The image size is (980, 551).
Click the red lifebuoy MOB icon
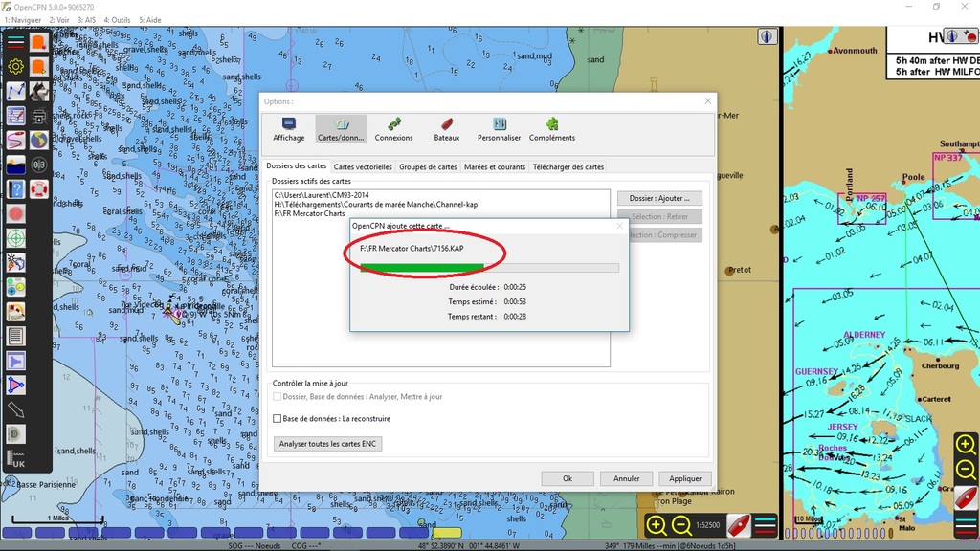[x=38, y=188]
